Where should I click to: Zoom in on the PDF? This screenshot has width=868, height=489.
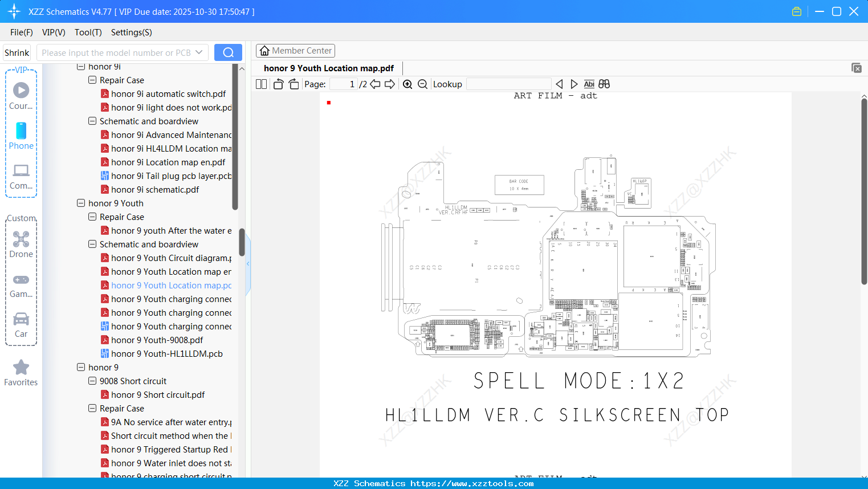click(407, 84)
